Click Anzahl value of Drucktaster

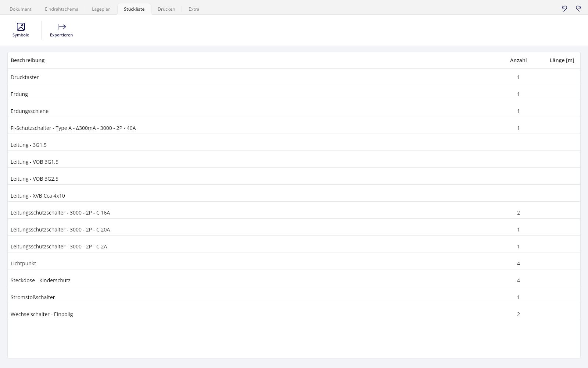(x=519, y=77)
